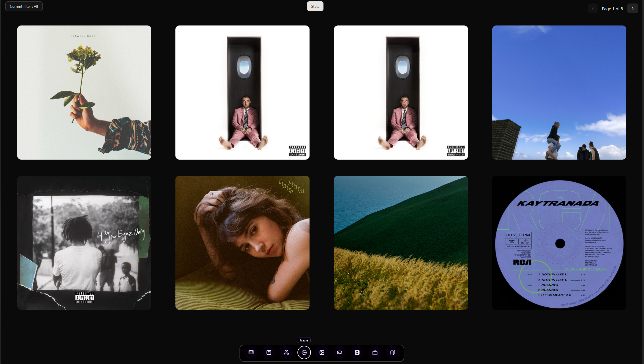Open the films section (film strip icon)

tap(357, 352)
